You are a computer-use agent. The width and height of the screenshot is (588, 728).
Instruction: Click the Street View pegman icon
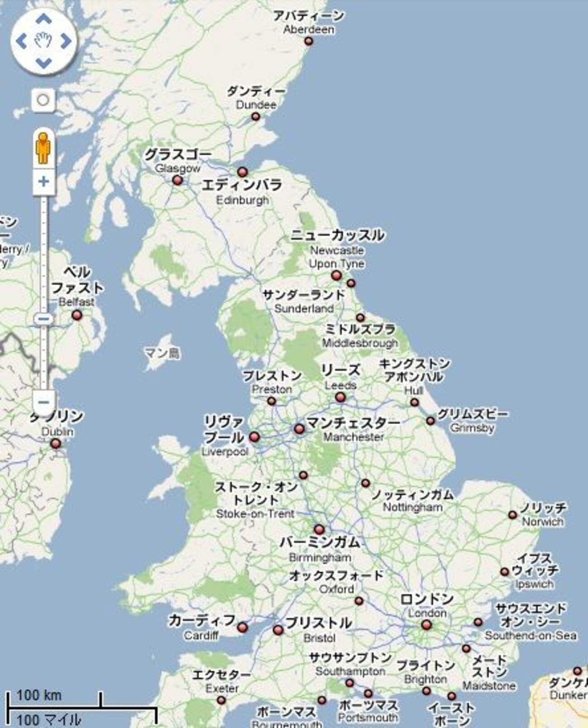point(43,148)
